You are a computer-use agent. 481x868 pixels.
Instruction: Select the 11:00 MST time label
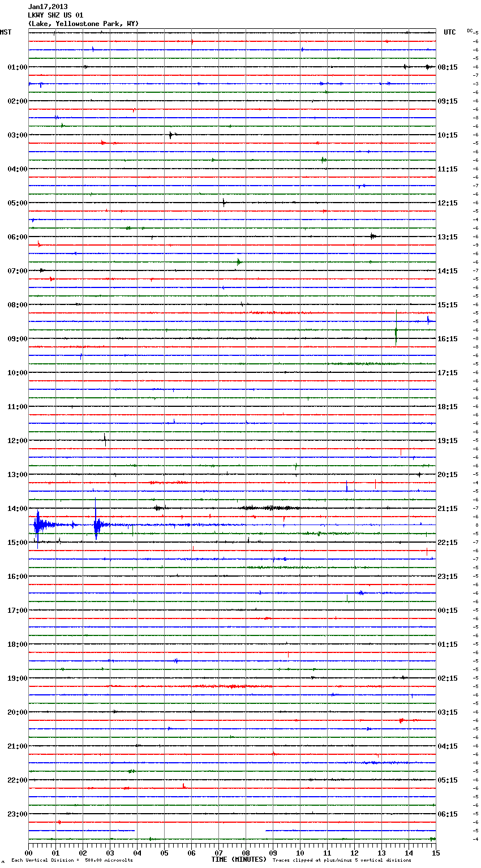(18, 407)
